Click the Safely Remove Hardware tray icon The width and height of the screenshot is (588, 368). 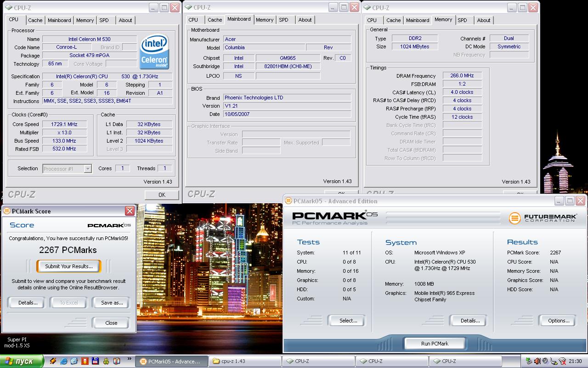click(529, 361)
